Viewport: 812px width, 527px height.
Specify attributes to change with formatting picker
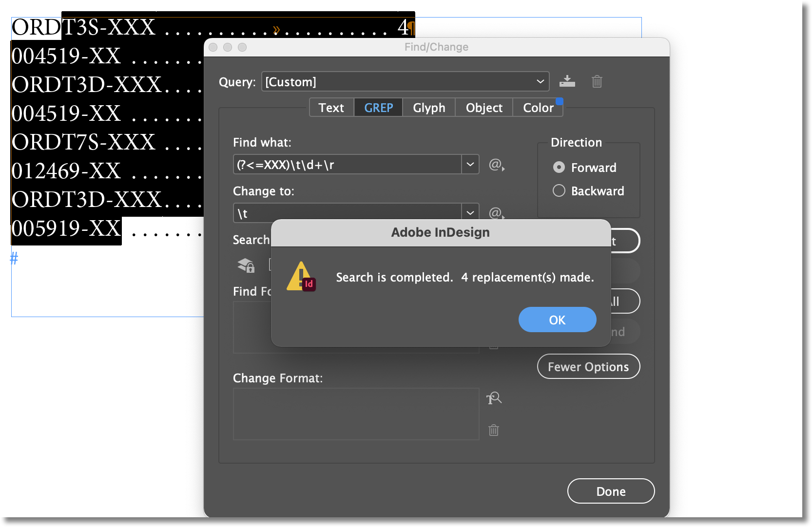pos(494,398)
